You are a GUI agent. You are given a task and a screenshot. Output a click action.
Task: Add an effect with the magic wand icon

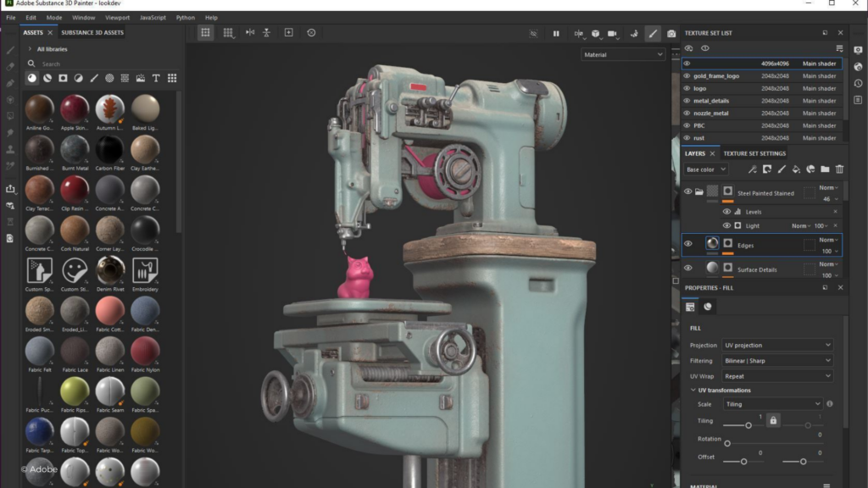point(753,169)
